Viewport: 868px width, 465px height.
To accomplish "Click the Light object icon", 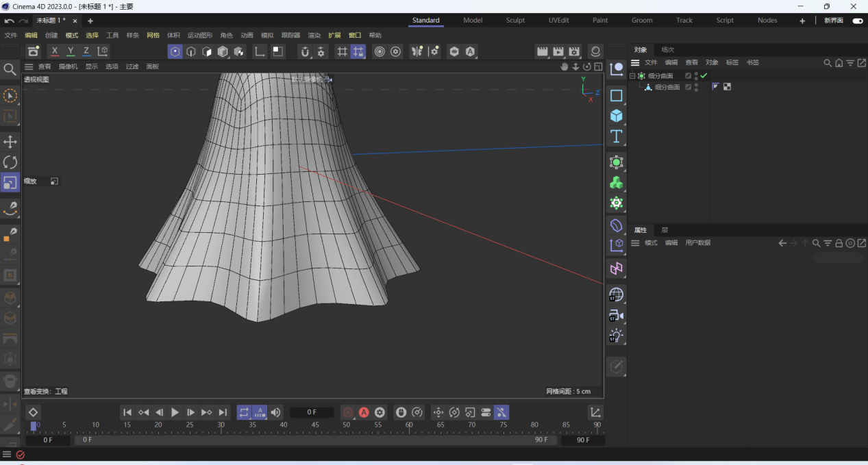I will tap(617, 336).
